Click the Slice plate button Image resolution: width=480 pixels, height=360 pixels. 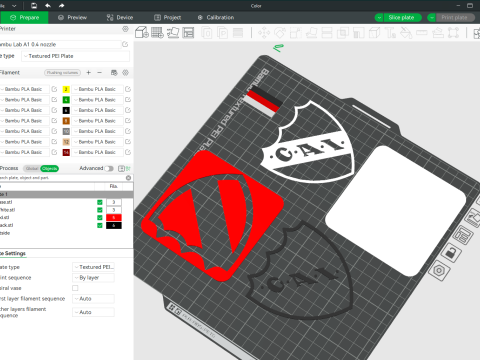[402, 18]
